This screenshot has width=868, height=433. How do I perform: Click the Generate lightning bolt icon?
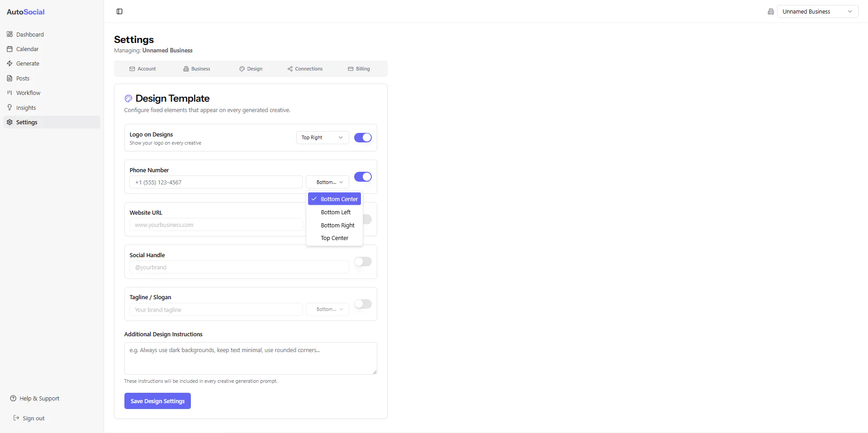pos(9,63)
